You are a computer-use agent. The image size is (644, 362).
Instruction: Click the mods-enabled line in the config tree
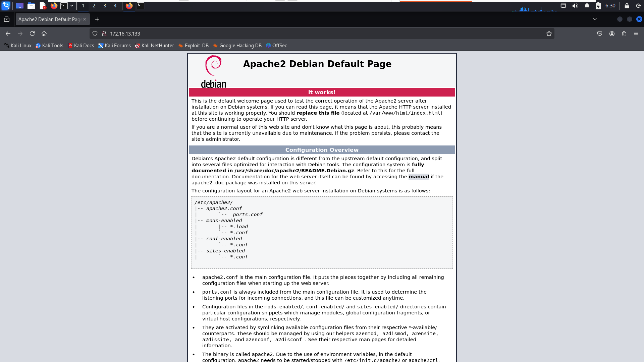coord(224,221)
